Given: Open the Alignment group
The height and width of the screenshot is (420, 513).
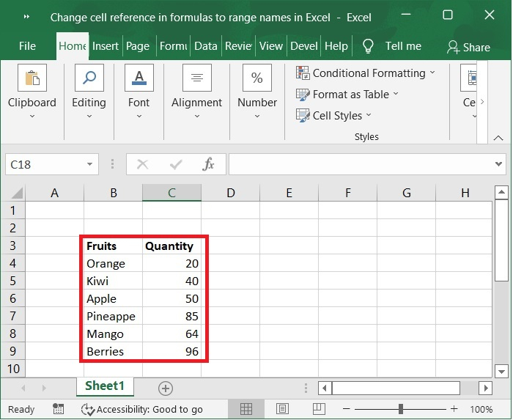Looking at the screenshot, I should pos(196,89).
